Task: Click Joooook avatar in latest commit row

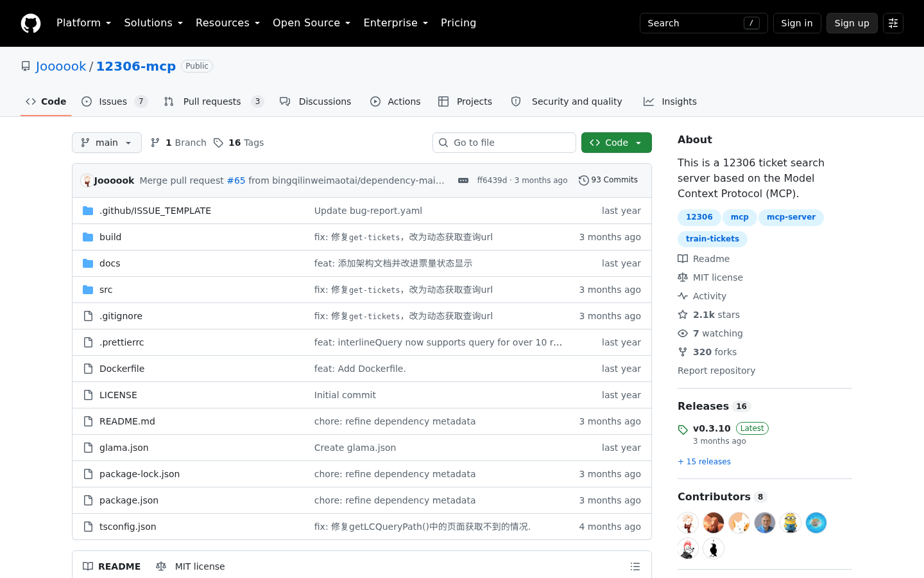Action: tap(87, 180)
